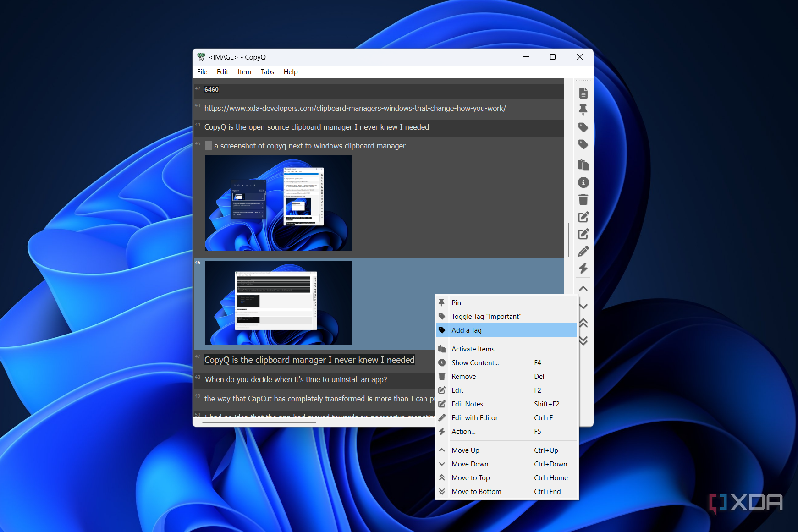Viewport: 798px width, 532px height.
Task: Click the pencil Edit with Editor icon in the side toolbar
Action: (x=583, y=251)
